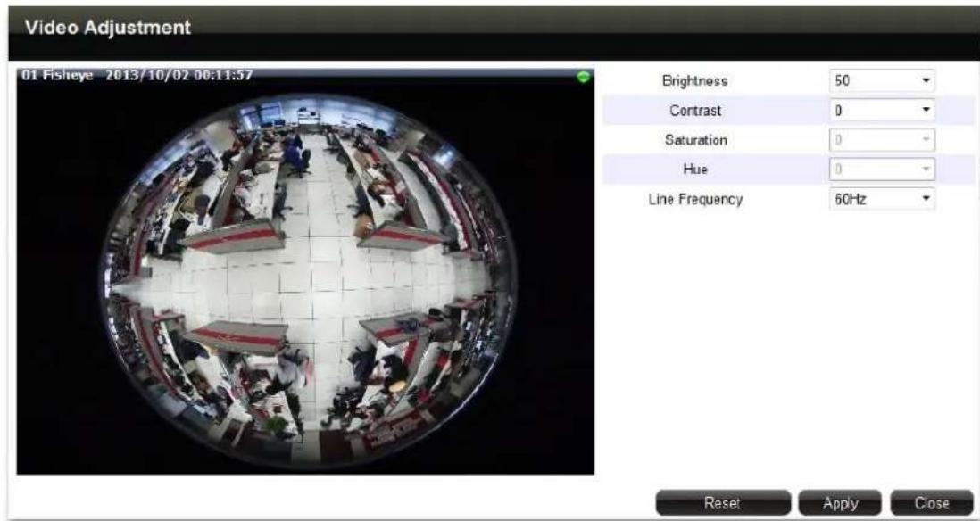The height and width of the screenshot is (521, 980).
Task: Click the 'Hue' label
Action: click(x=697, y=170)
